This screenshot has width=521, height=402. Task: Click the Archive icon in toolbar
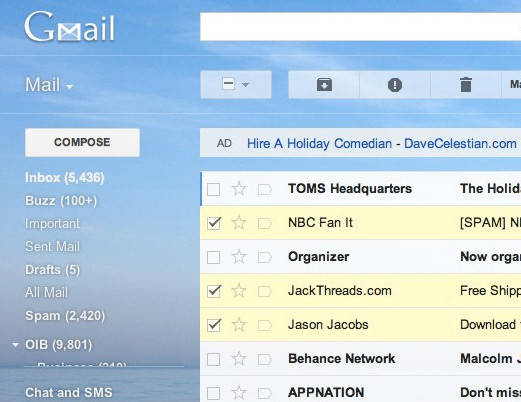pyautogui.click(x=324, y=85)
